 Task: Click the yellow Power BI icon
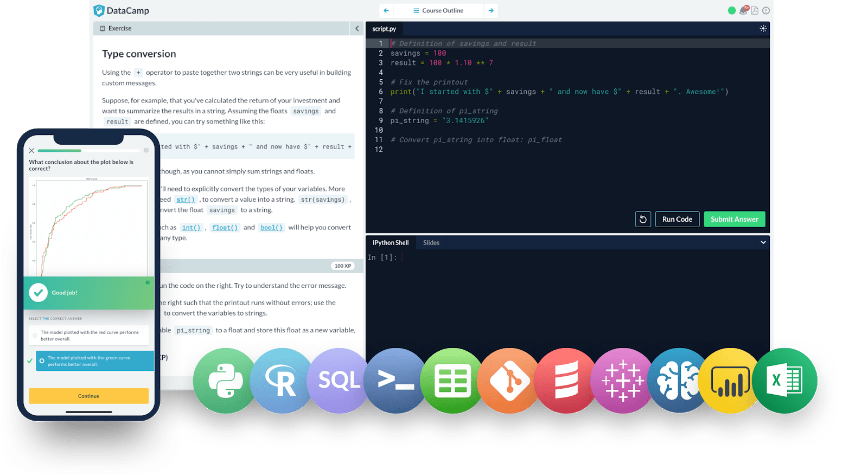coord(731,381)
